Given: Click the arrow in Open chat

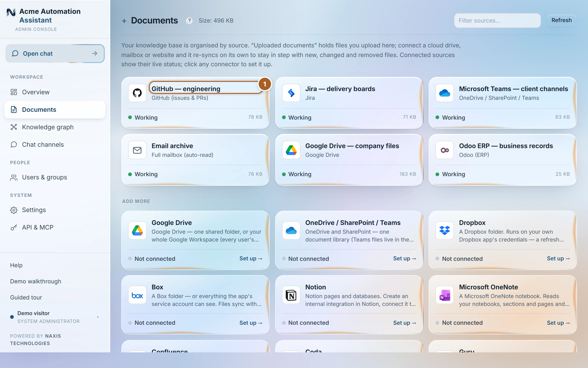Looking at the screenshot, I should tap(95, 53).
